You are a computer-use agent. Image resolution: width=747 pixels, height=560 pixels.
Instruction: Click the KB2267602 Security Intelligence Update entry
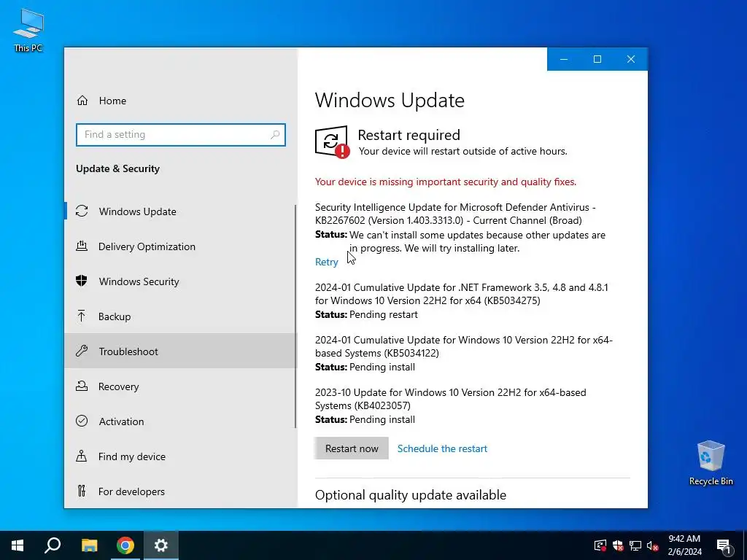tap(455, 214)
